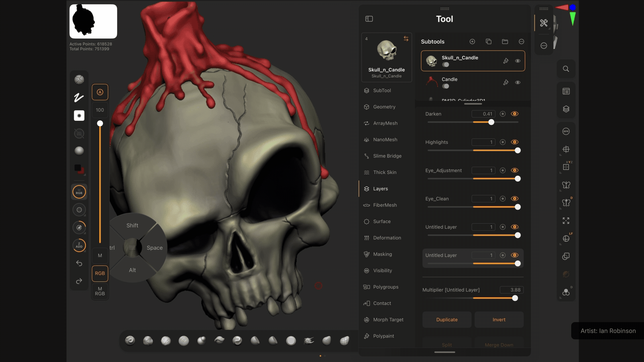Click the color swatch in left toolbar
The width and height of the screenshot is (644, 362).
click(79, 169)
